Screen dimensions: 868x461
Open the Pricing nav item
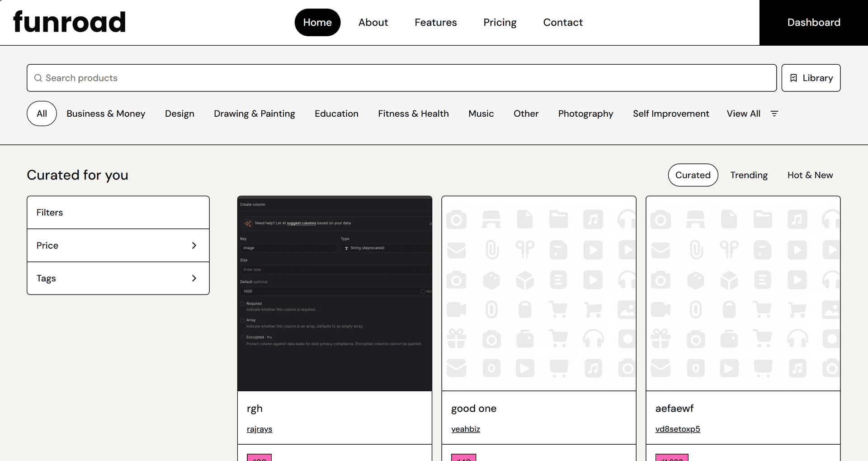coord(500,22)
